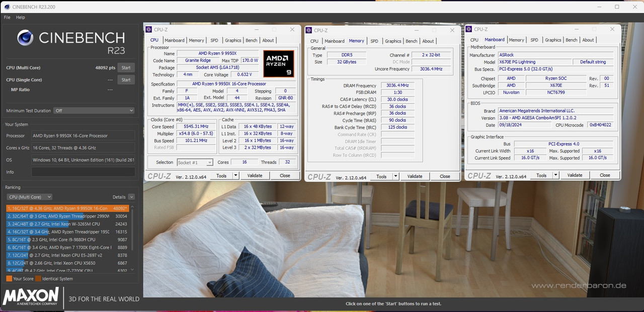Click Close button in CPU-Z CPU window
644x312 pixels.
(285, 176)
